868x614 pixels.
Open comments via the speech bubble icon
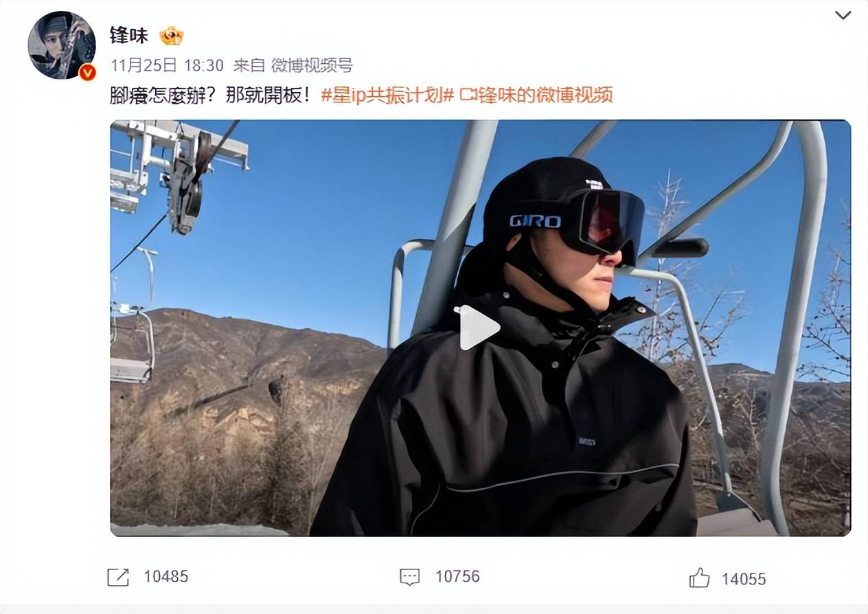click(x=409, y=577)
